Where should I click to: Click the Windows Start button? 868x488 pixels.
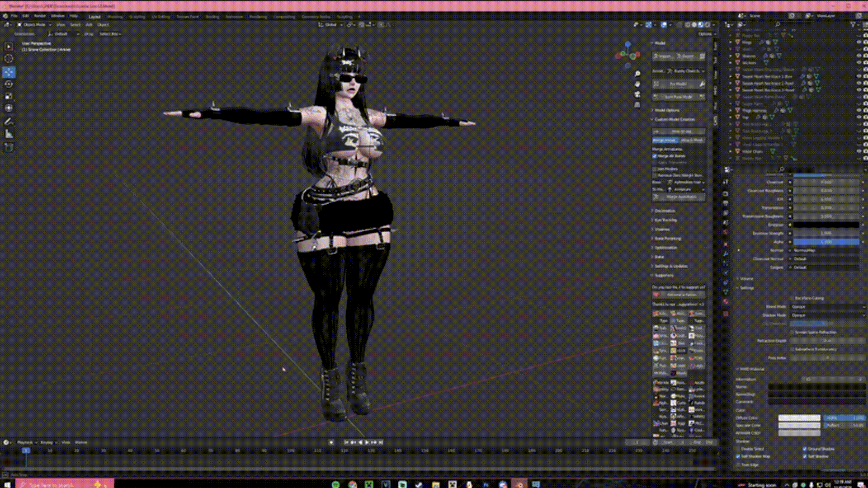(7, 484)
